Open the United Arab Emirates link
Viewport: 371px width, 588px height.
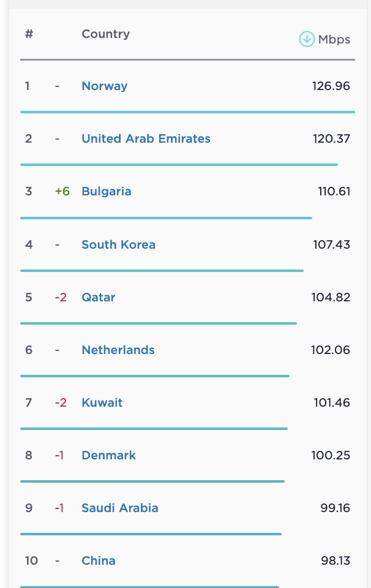click(146, 138)
